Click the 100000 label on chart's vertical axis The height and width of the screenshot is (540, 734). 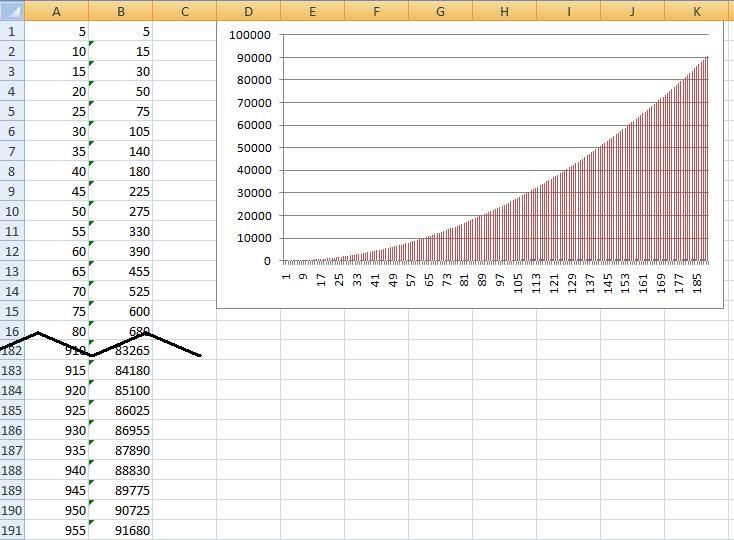pos(250,35)
